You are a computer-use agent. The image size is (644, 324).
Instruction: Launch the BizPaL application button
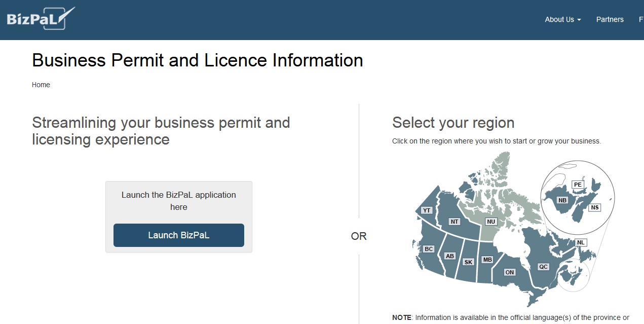[x=179, y=235]
